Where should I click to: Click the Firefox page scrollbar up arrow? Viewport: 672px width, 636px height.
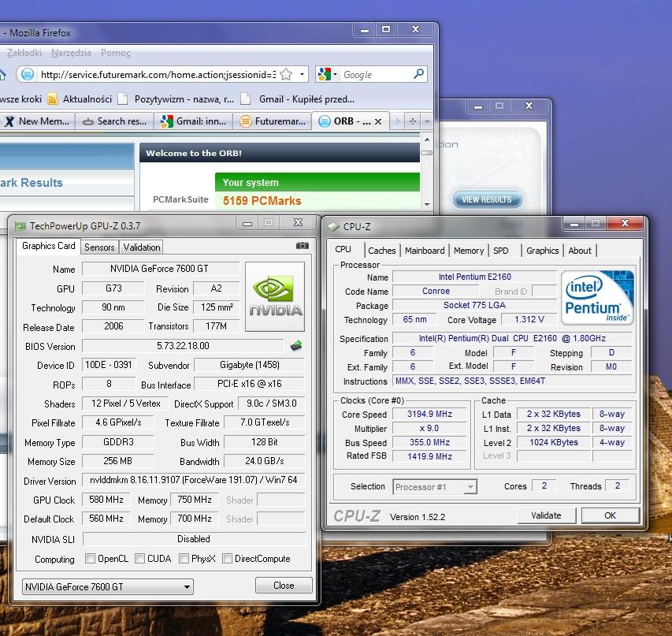point(427,139)
